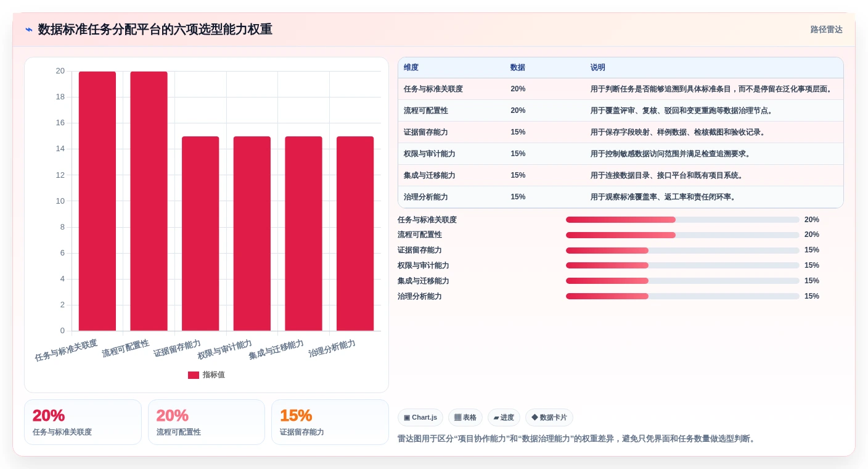
Task: Click the 流程可配置性 progress bar
Action: coord(682,235)
